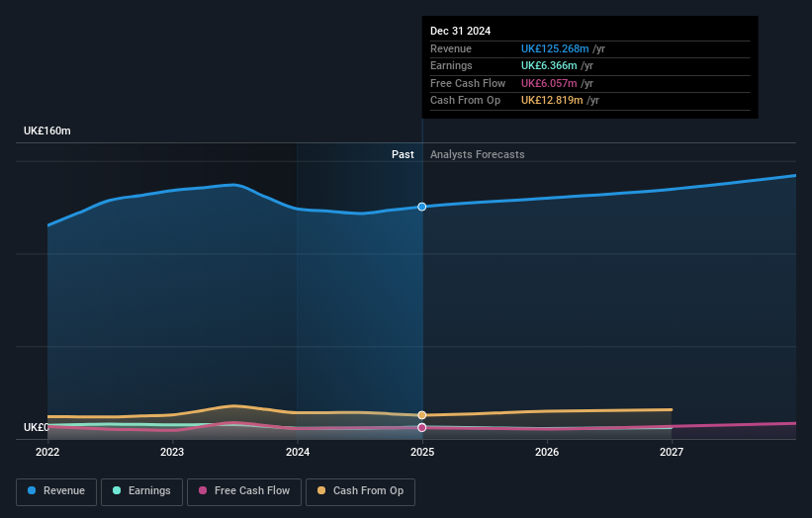
Task: Click the Cash From Op label in tooltip
Action: [465, 101]
